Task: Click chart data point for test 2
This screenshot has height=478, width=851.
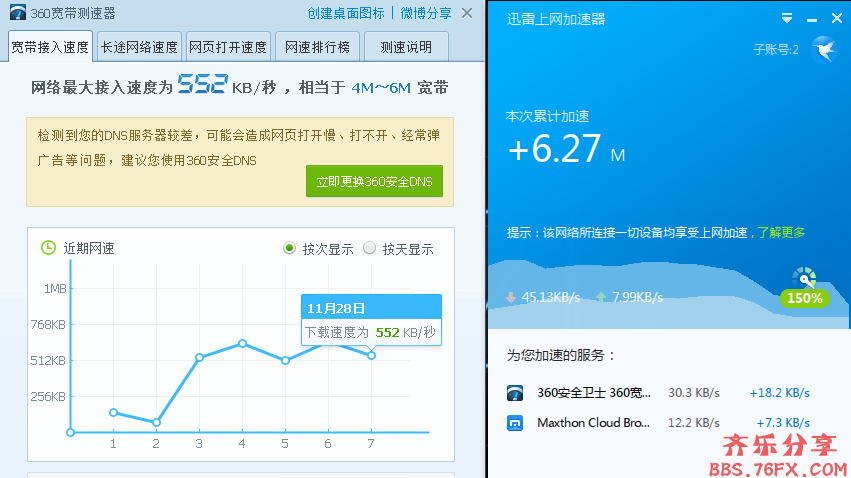Action: [x=156, y=422]
